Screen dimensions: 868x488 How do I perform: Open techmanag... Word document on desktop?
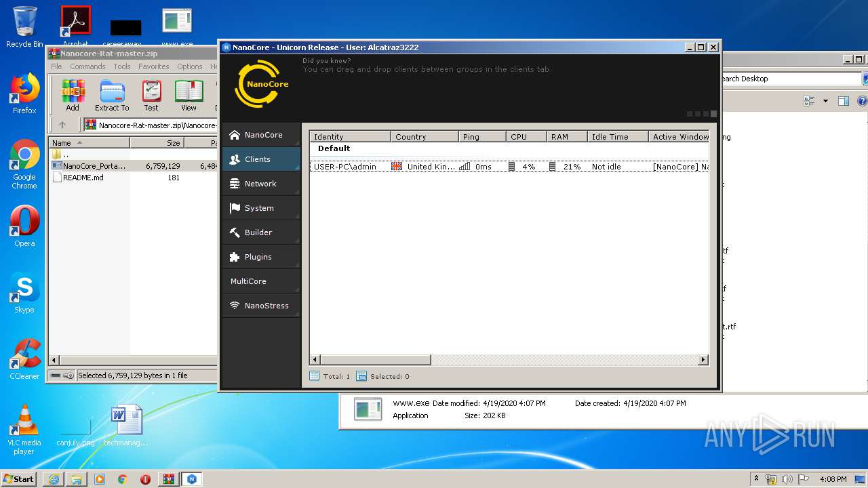(126, 426)
